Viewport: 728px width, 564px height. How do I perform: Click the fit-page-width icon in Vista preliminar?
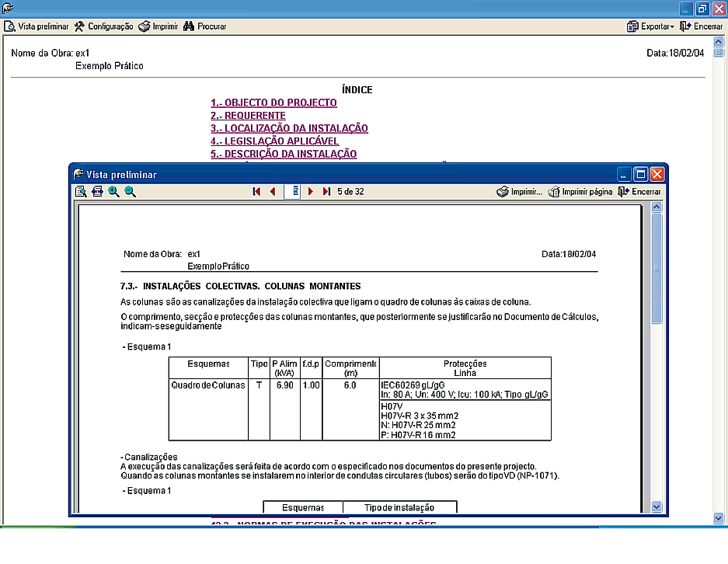click(97, 192)
